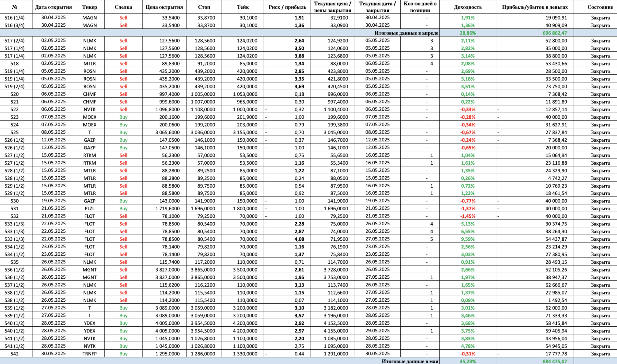Select the risk/profit value 4,08
The width and height of the screenshot is (617, 364).
tap(287, 239)
